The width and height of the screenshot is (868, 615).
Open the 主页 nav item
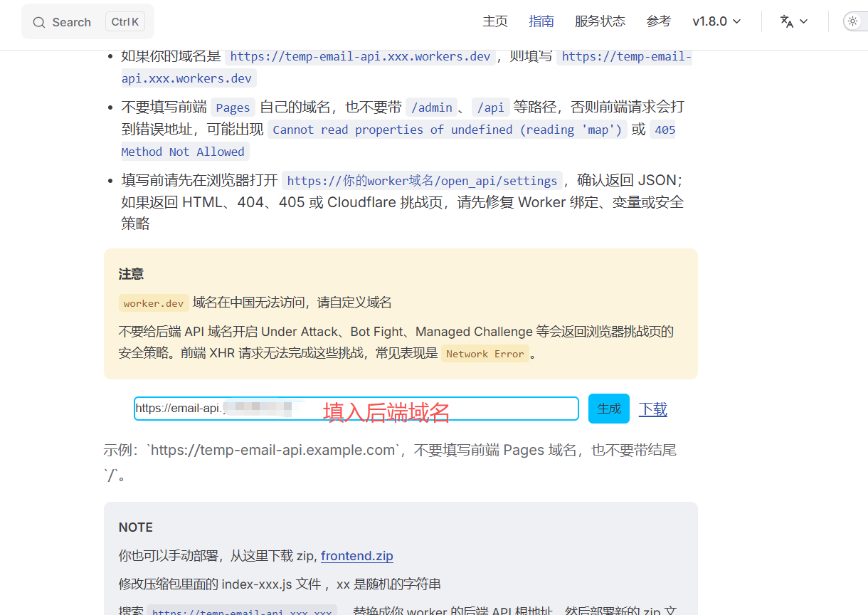(x=495, y=21)
